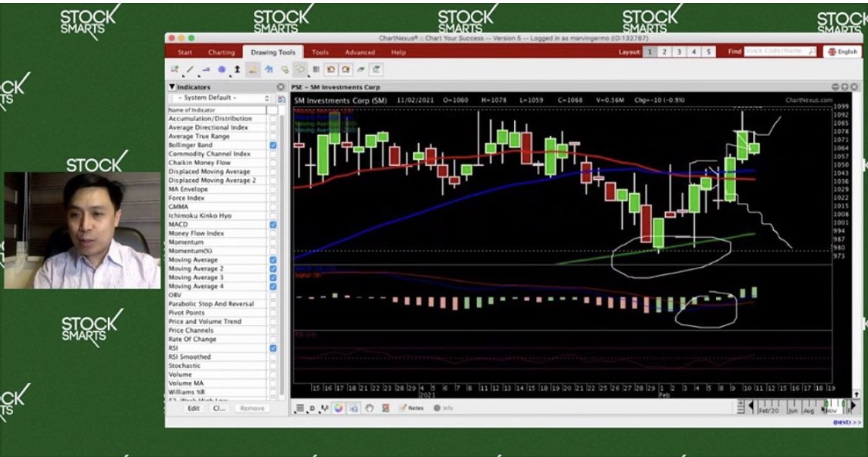
Task: Click the next link at bottom right
Action: [846, 422]
